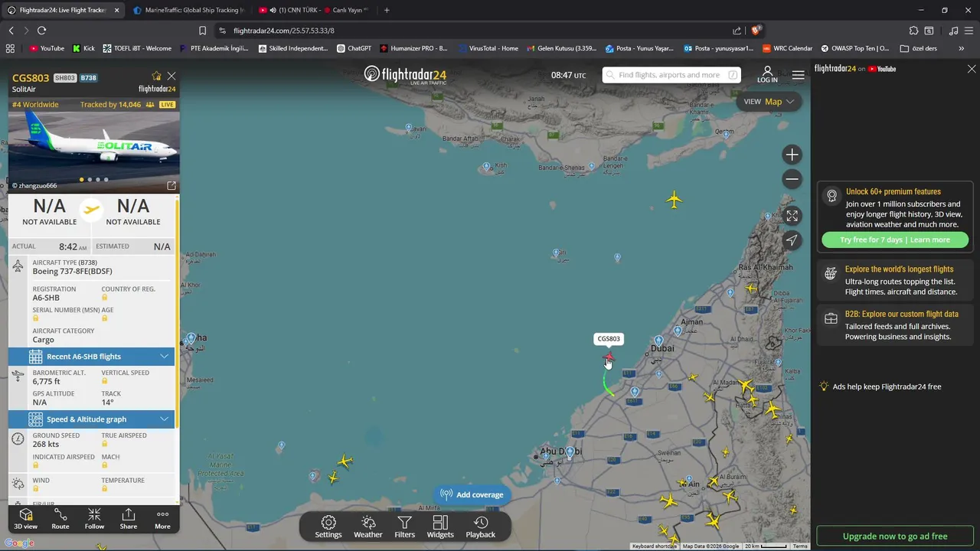Expand the Recent A6-SHB flights section
This screenshot has height=551, width=980.
(92, 357)
